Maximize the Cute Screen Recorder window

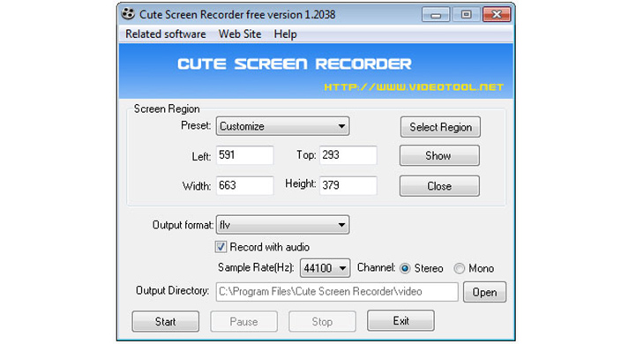[x=466, y=15]
